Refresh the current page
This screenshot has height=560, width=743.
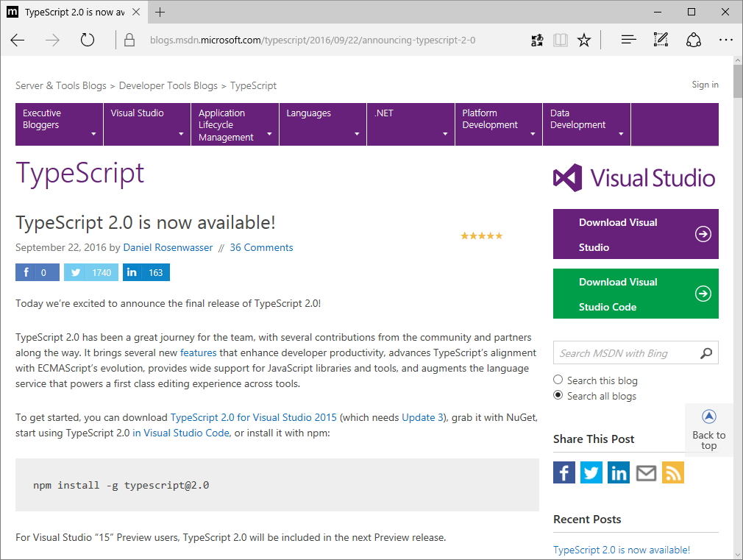tap(88, 40)
